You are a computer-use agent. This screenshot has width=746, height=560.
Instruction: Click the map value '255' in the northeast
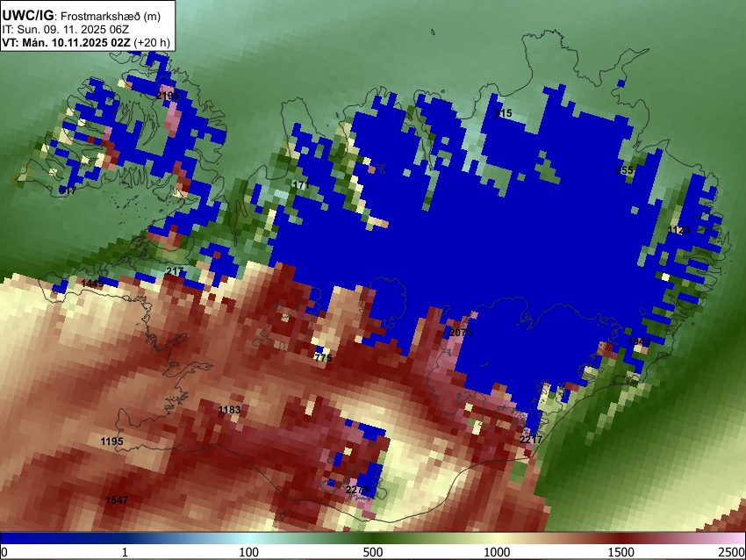tap(624, 170)
